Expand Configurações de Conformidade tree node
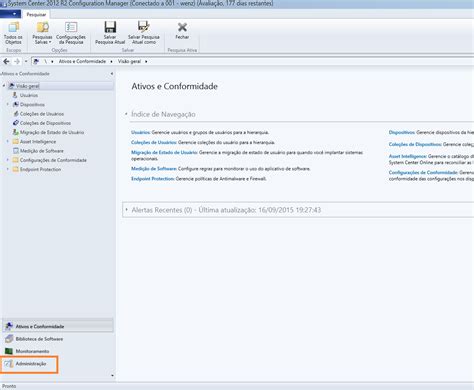 [8, 160]
